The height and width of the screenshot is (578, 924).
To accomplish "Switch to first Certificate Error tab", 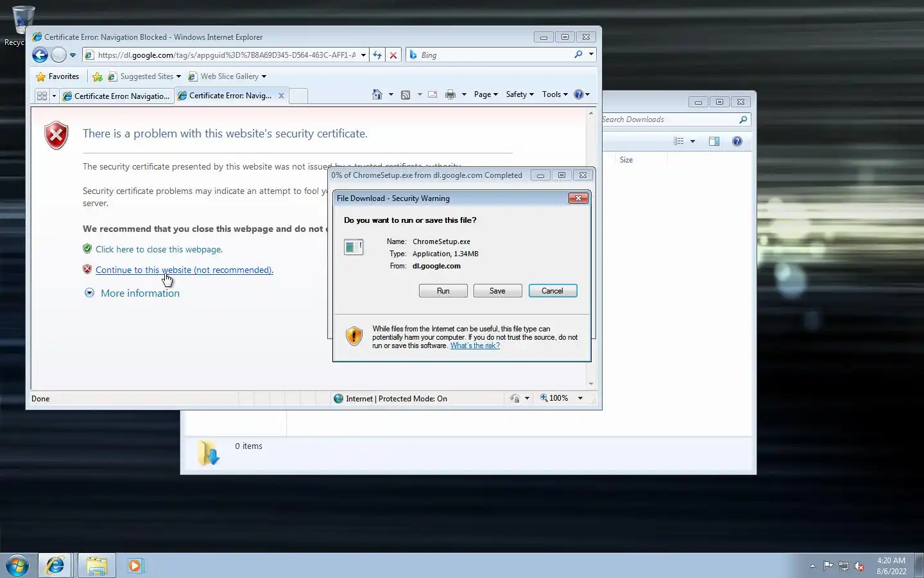I will click(x=116, y=96).
